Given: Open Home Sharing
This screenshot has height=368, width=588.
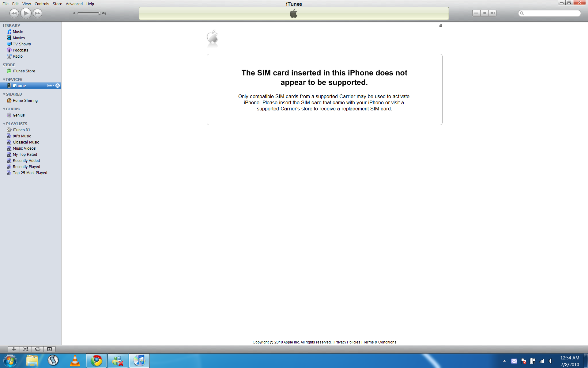Looking at the screenshot, I should pyautogui.click(x=31, y=100).
